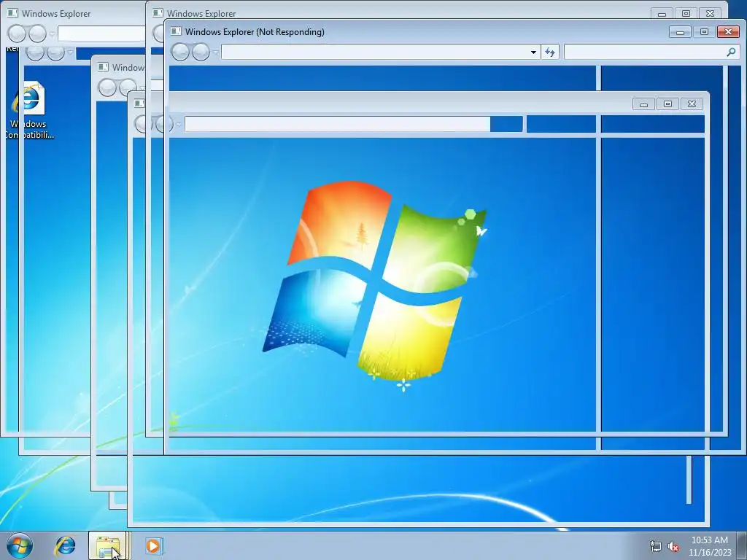This screenshot has height=560, width=747.
Task: Close the Not Responding Explorer window
Action: click(728, 32)
